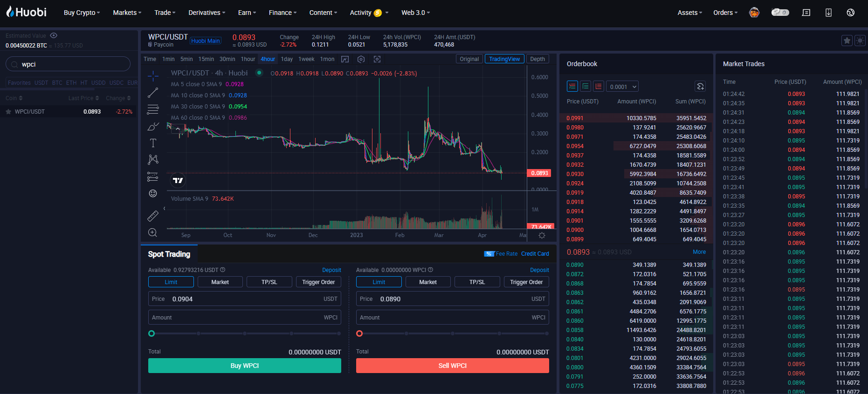Open the Credit Card link
Screen dimensions: 868x394
pos(535,254)
